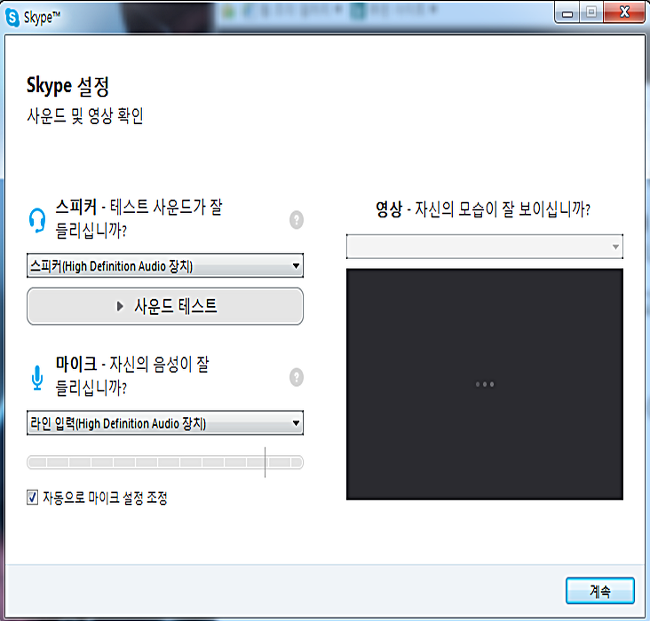Image resolution: width=650 pixels, height=621 pixels.
Task: Click the headset speaker icon
Action: pyautogui.click(x=37, y=220)
